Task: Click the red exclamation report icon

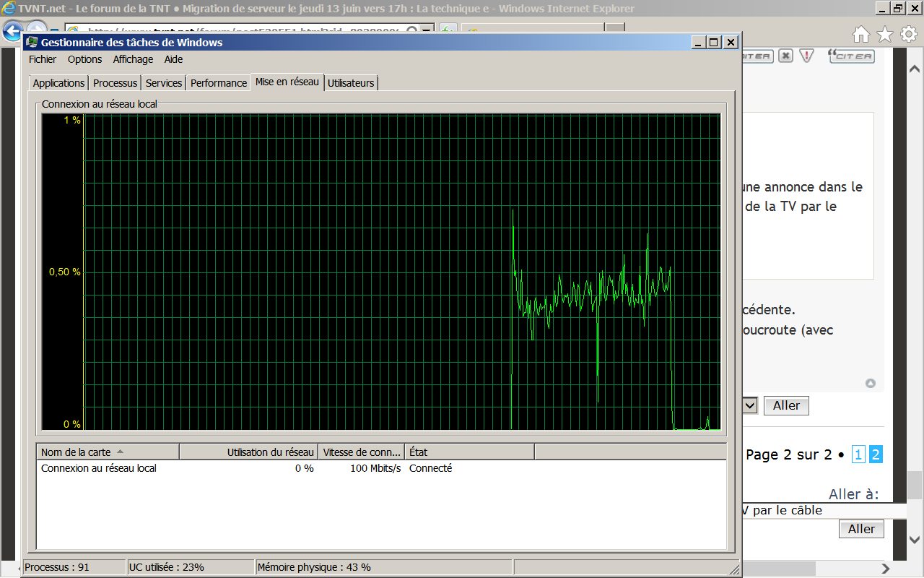Action: 807,56
